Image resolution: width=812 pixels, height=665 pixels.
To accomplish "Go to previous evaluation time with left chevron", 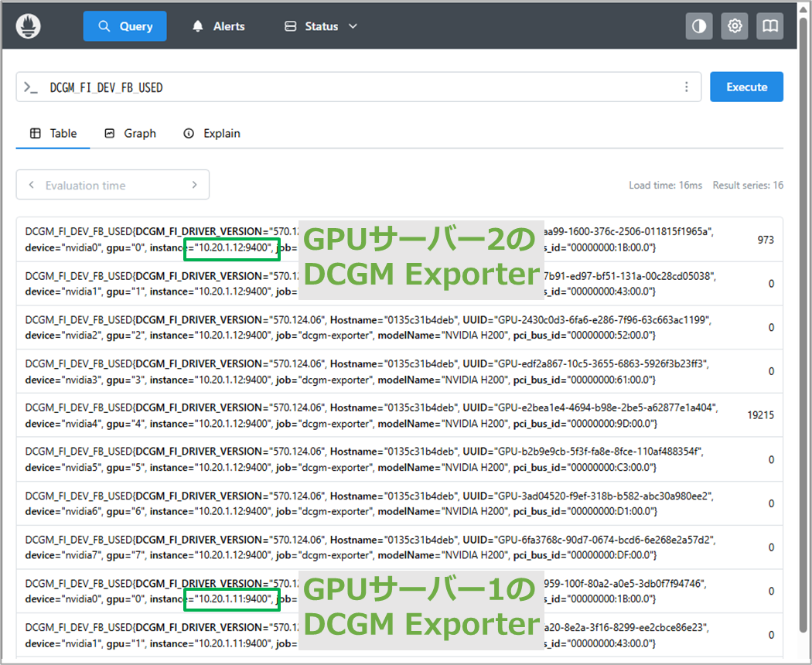I will coord(31,185).
